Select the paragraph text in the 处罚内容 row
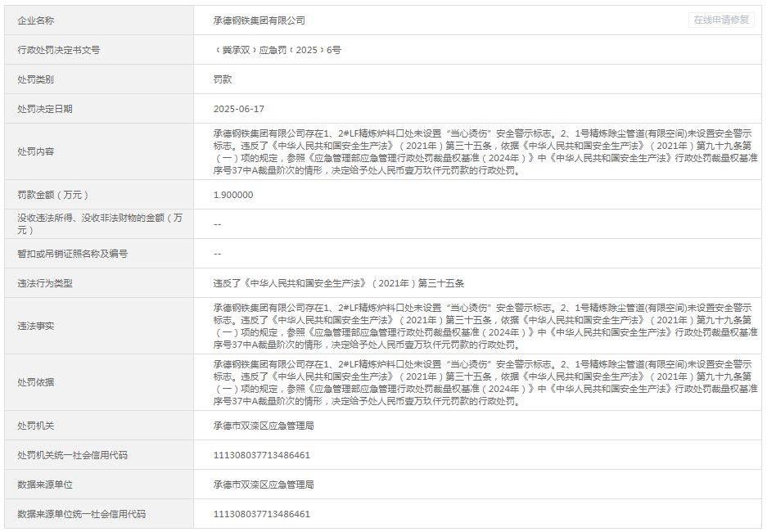Viewport: 767px width, 532px height. point(485,151)
